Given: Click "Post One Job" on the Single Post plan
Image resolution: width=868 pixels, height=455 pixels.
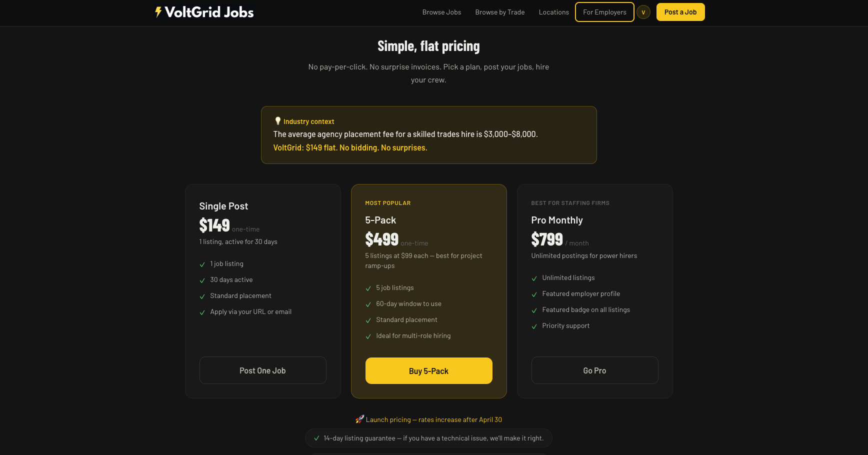Looking at the screenshot, I should 262,370.
